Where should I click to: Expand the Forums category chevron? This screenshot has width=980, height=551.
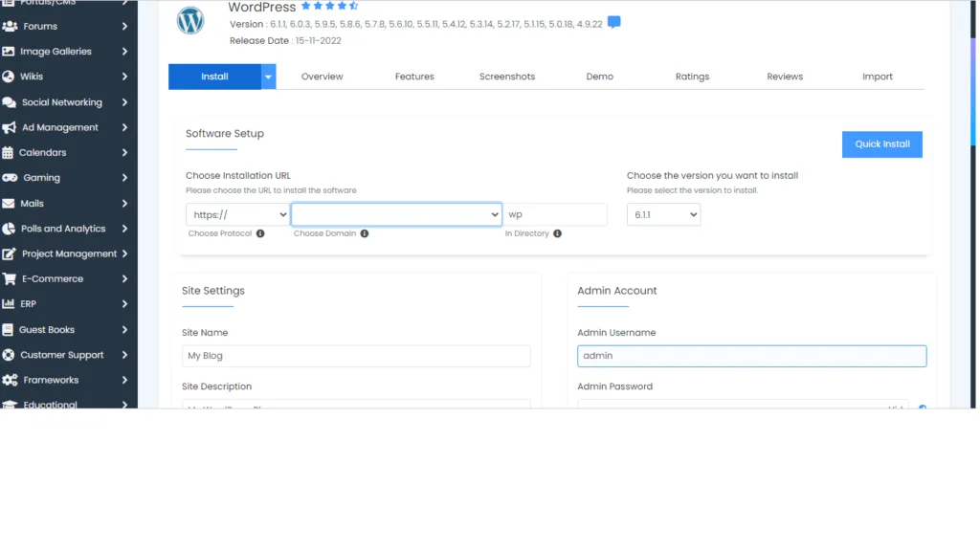(124, 26)
